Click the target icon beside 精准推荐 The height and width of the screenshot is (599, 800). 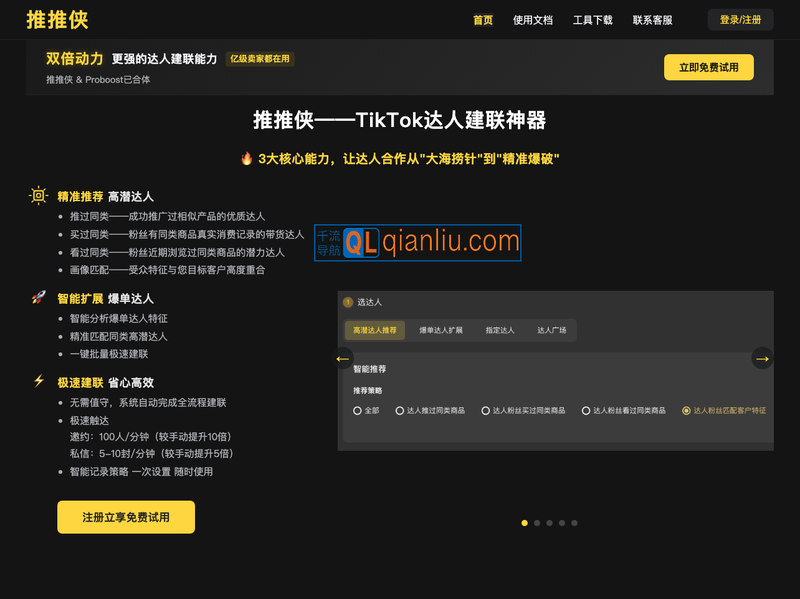click(36, 195)
